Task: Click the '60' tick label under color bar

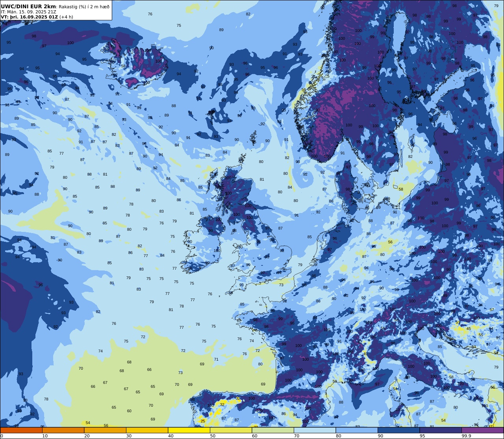Action: tap(254, 436)
